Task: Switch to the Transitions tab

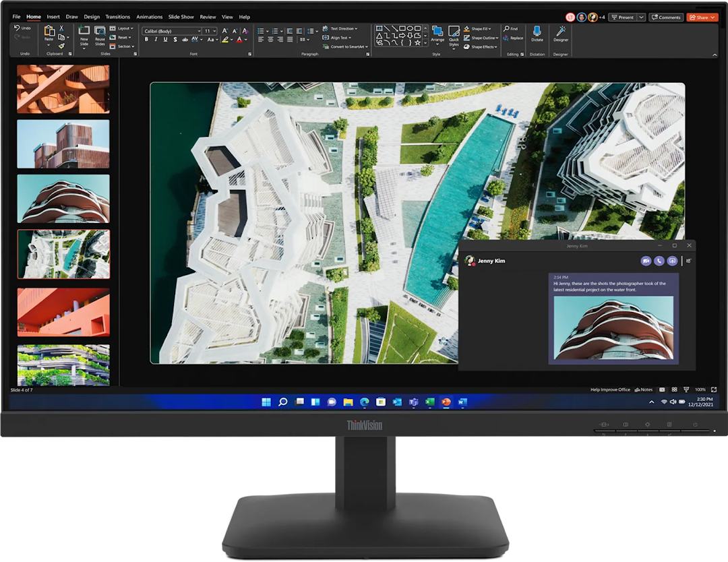Action: [117, 17]
